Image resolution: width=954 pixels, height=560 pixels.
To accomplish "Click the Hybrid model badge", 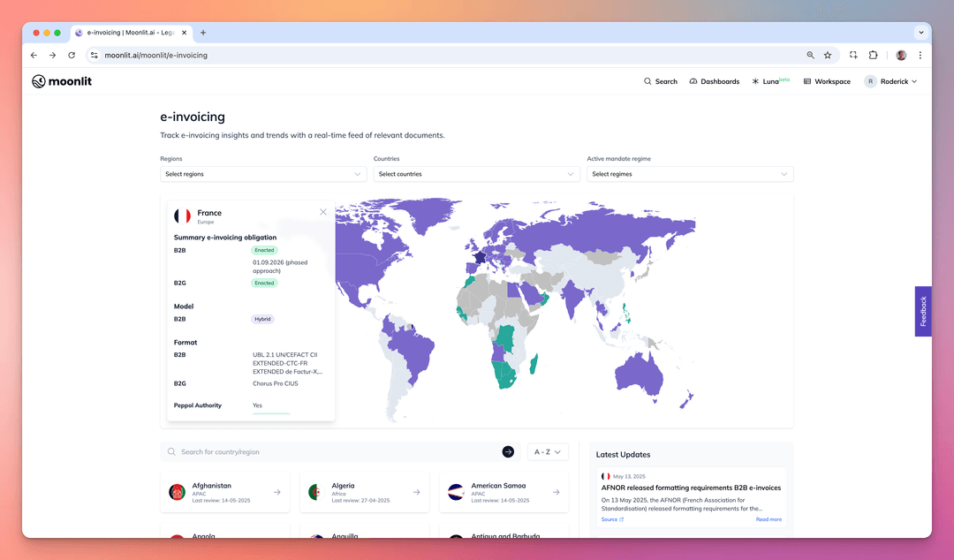I will pos(263,319).
